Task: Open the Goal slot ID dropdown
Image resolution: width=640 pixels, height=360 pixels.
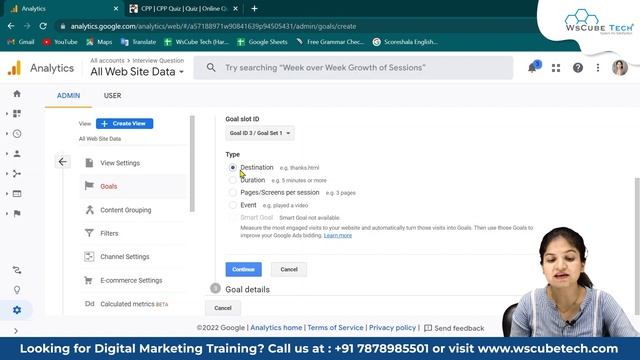Action: coord(260,133)
